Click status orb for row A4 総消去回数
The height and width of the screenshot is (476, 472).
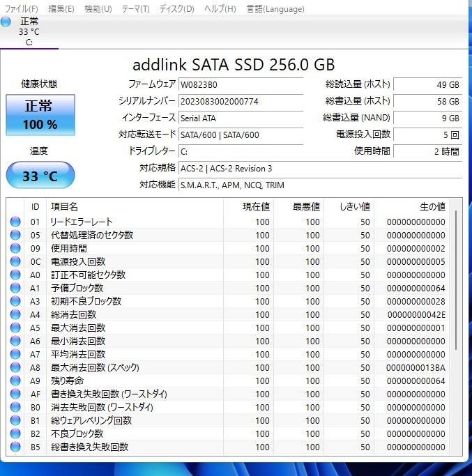(x=15, y=314)
